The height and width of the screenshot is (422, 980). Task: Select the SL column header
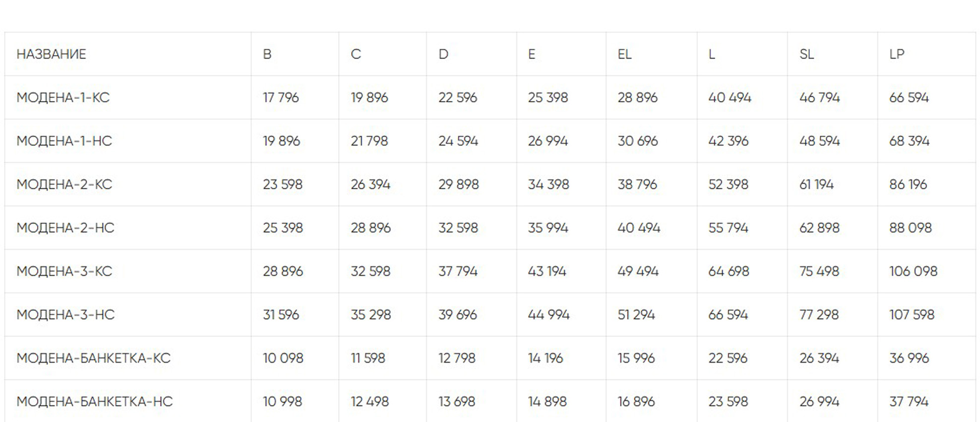pos(806,54)
